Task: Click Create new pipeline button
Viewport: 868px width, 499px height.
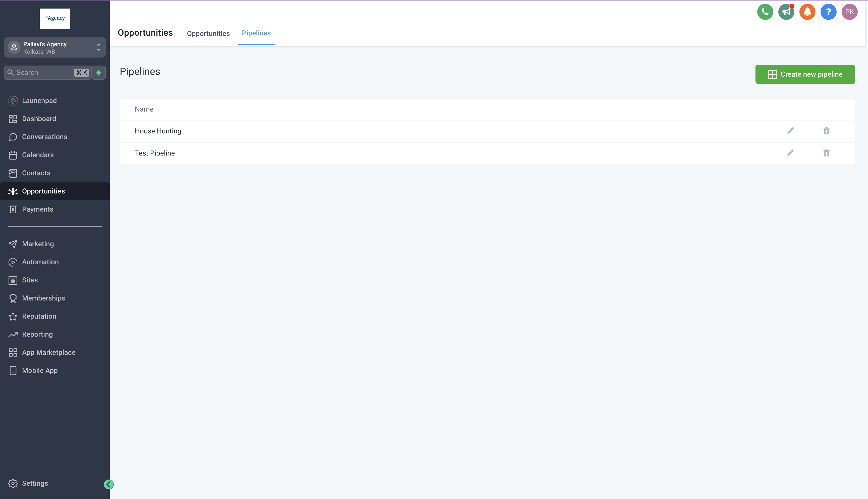Action: [x=805, y=74]
